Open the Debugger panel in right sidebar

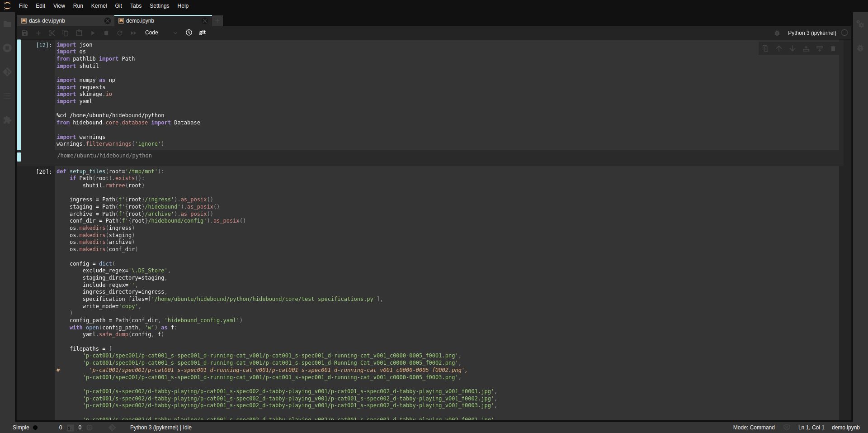coord(860,48)
